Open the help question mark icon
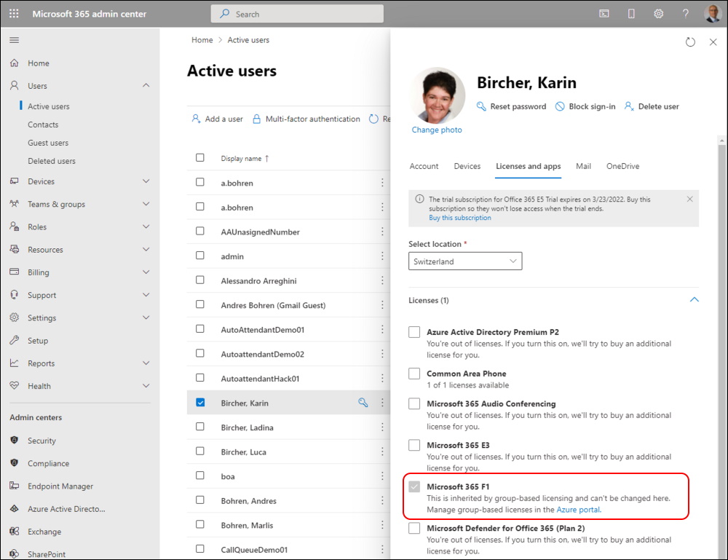 pyautogui.click(x=685, y=13)
